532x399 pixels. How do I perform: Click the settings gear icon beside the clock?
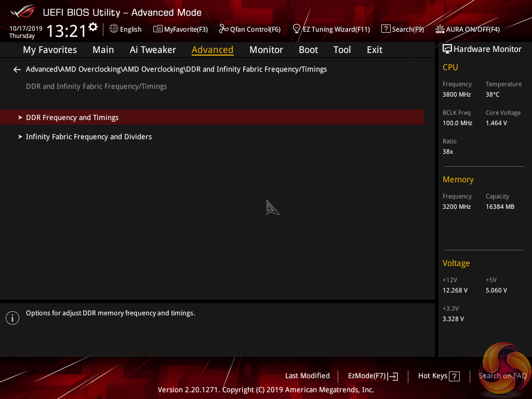click(x=93, y=27)
